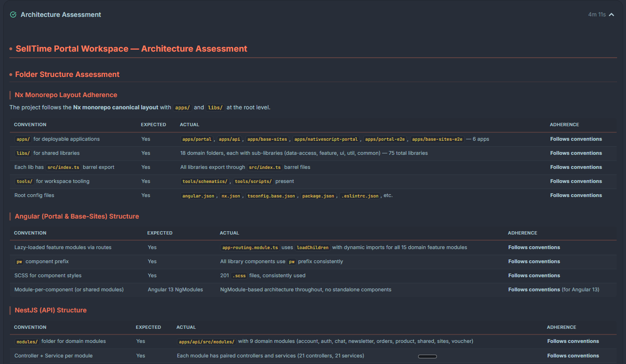Image resolution: width=626 pixels, height=364 pixels.
Task: Click the loadChildren code chip
Action: click(313, 248)
